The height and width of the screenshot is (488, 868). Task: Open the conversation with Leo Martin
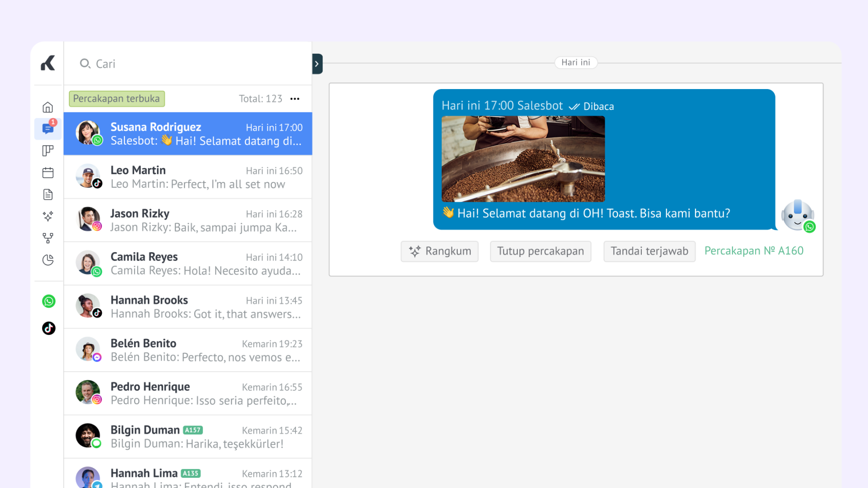click(188, 177)
